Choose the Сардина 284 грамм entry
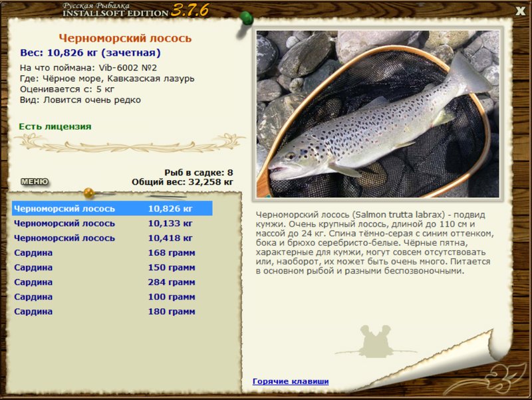This screenshot has height=400, width=532. 112,282
